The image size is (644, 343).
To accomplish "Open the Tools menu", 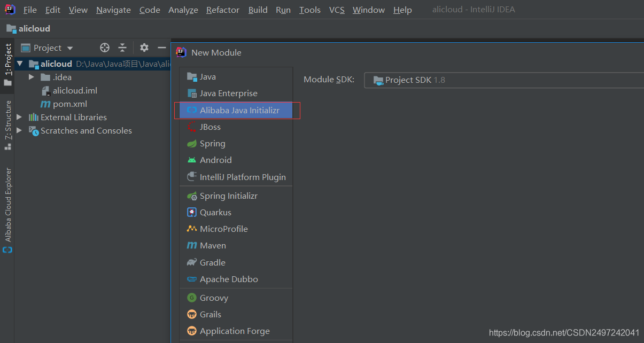I will click(310, 10).
